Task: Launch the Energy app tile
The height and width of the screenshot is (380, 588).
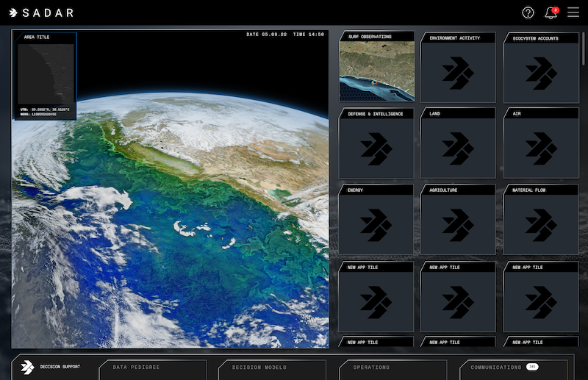Action: pos(376,223)
